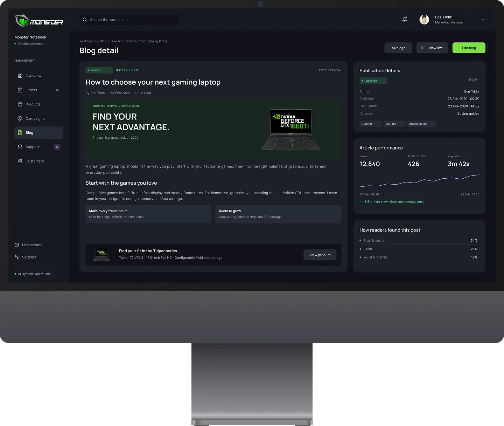Click All systems operational status
This screenshot has width=504, height=426.
coord(33,274)
